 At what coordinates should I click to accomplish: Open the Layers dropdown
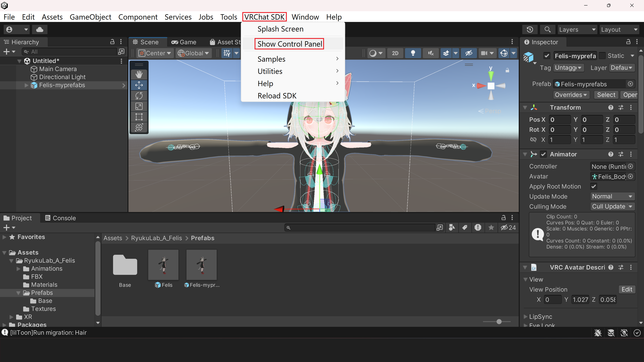coord(577,29)
